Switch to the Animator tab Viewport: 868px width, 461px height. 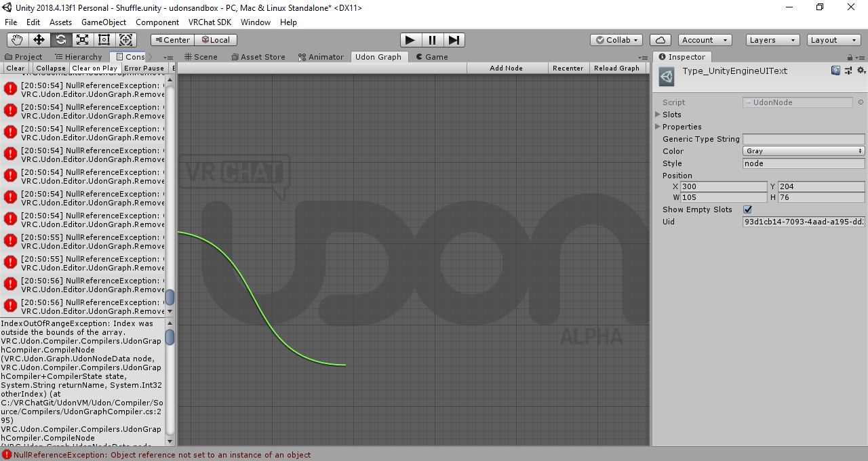[x=321, y=57]
